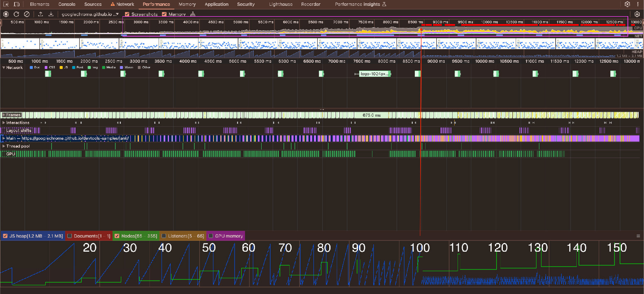Switch to the Console tab
The width and height of the screenshot is (644, 294).
pyautogui.click(x=67, y=4)
